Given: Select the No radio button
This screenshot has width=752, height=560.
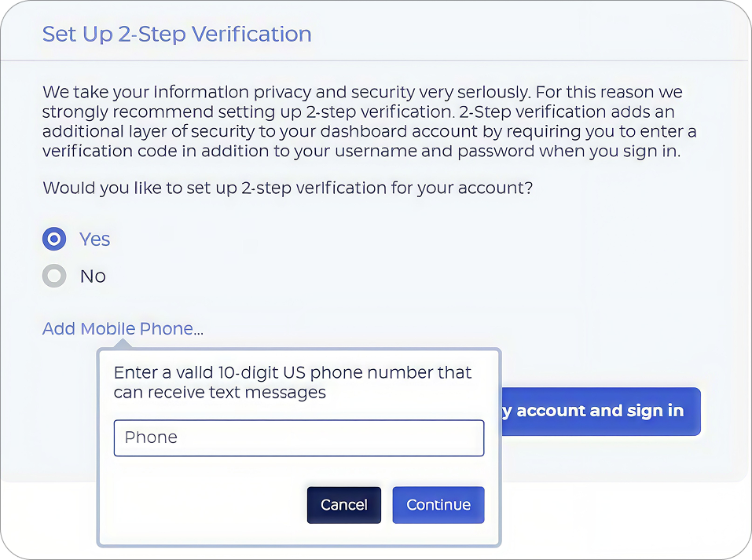Looking at the screenshot, I should click(x=54, y=276).
